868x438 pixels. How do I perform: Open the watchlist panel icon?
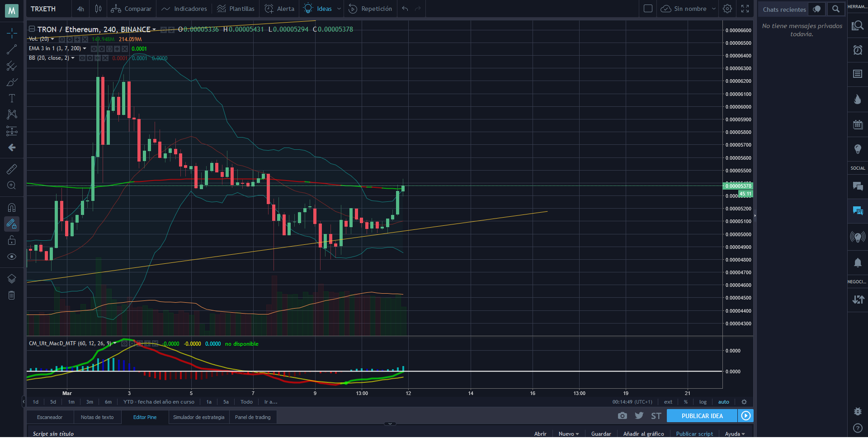858,25
